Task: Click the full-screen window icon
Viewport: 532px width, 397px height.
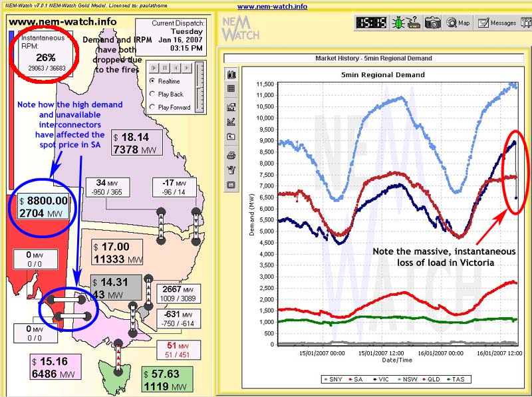Action: [x=231, y=185]
